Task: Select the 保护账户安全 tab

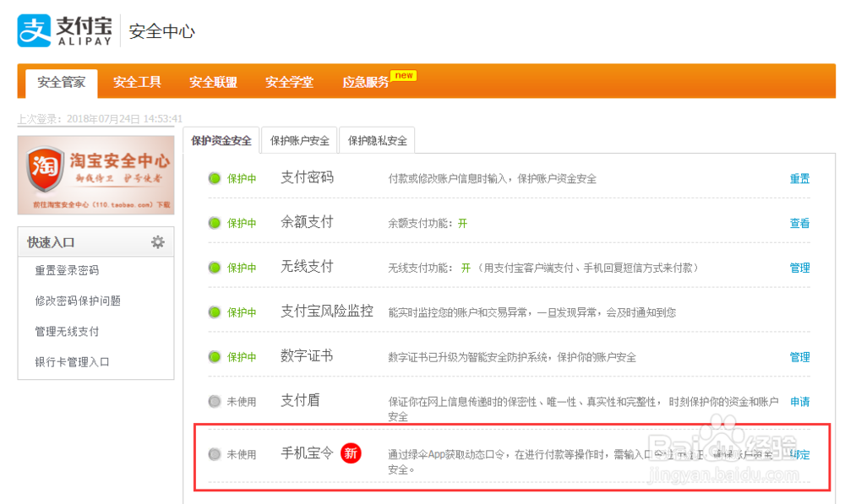Action: point(299,141)
